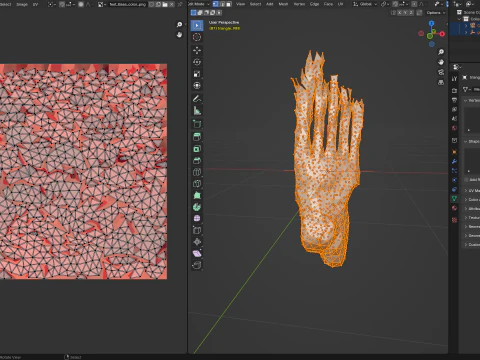The height and width of the screenshot is (360, 480).
Task: Toggle mirror X axis
Action: (x=399, y=13)
